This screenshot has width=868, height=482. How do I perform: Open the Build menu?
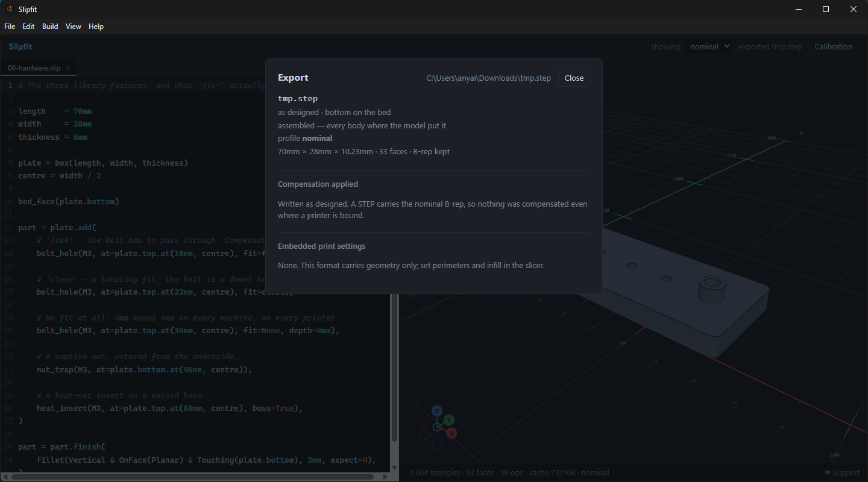coord(50,27)
